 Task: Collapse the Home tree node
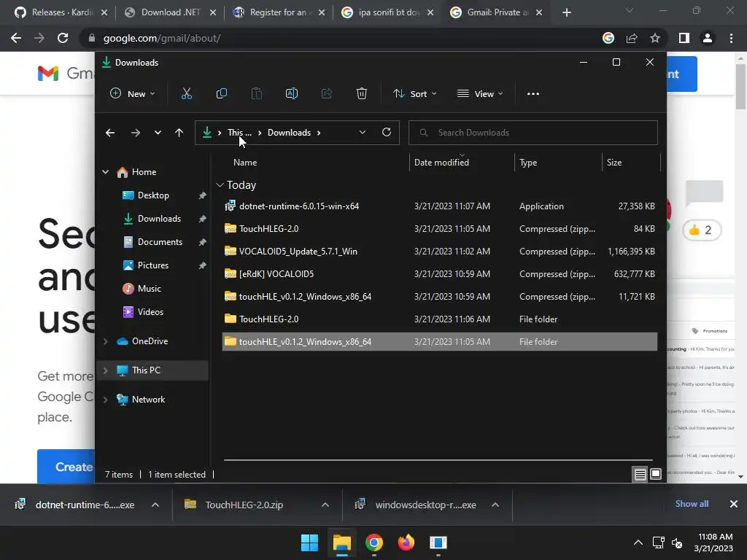click(x=105, y=172)
